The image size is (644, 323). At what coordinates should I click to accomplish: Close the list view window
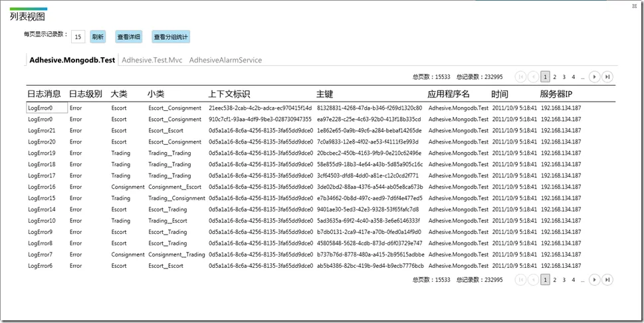(635, 7)
